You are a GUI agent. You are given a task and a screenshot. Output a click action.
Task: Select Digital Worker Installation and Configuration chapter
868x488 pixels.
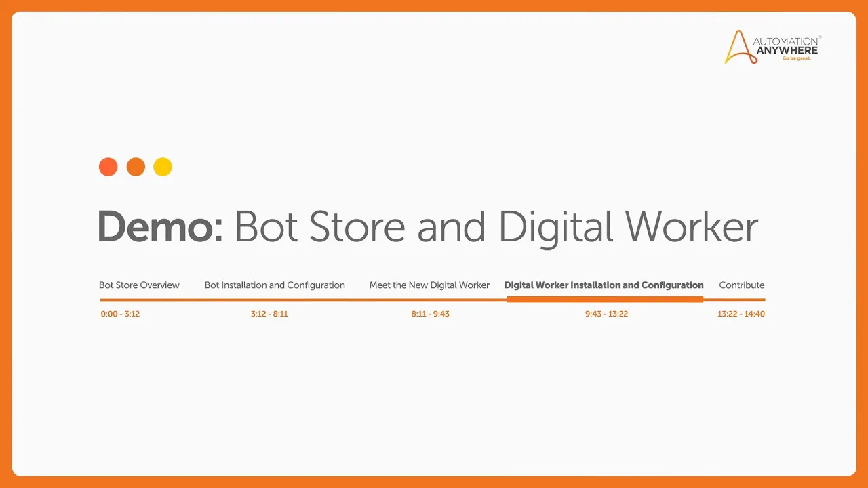pyautogui.click(x=604, y=285)
